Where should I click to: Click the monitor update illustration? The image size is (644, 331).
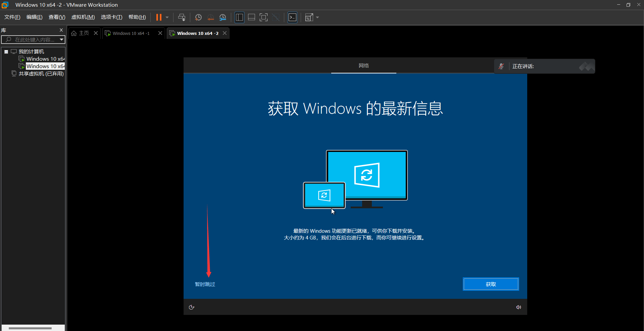355,179
